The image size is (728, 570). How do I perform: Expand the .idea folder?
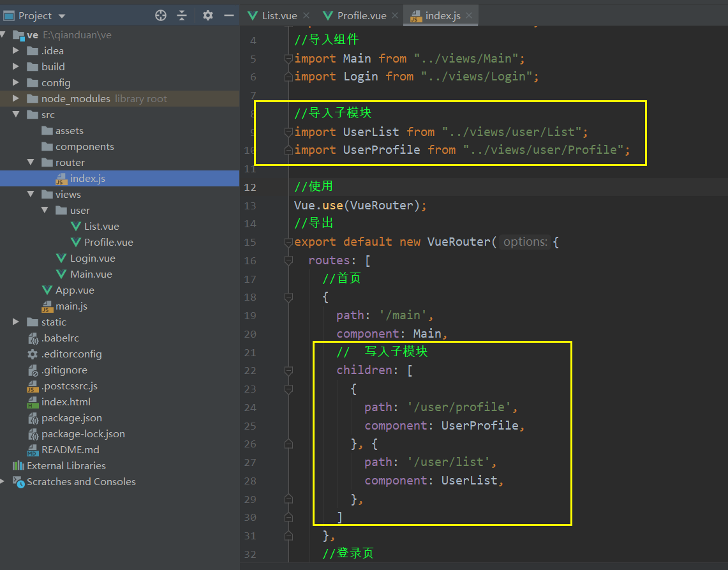coord(16,50)
